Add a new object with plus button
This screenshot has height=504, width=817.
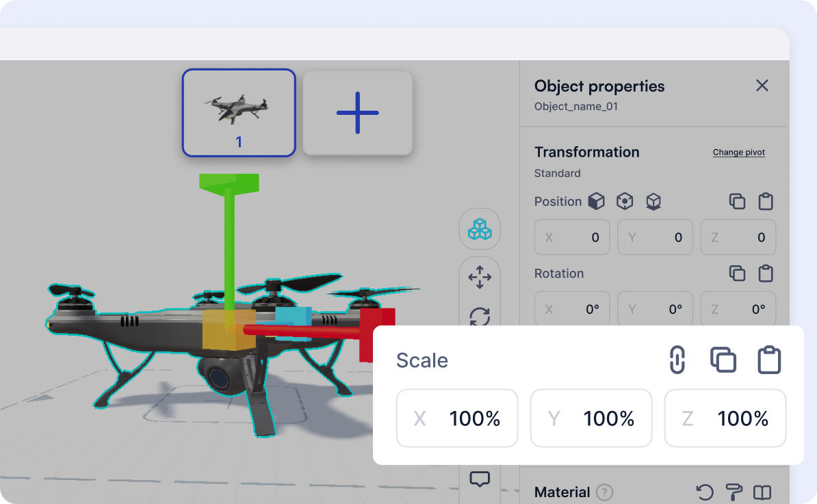357,113
